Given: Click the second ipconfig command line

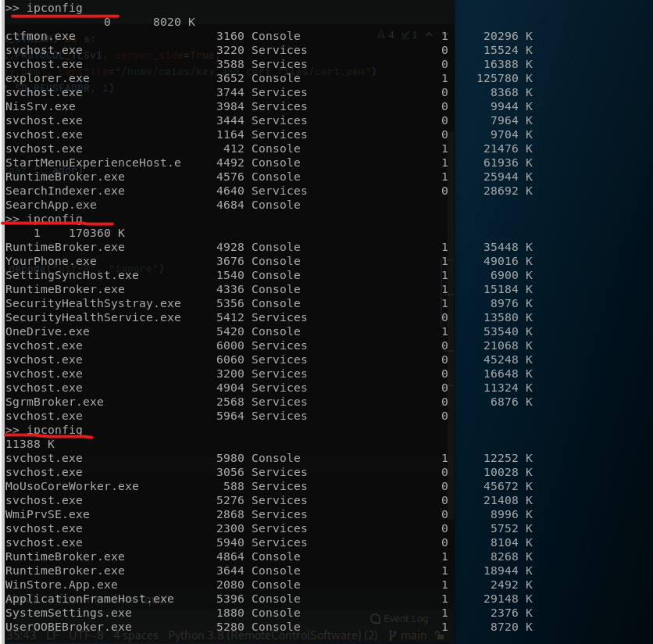Looking at the screenshot, I should tap(55, 219).
